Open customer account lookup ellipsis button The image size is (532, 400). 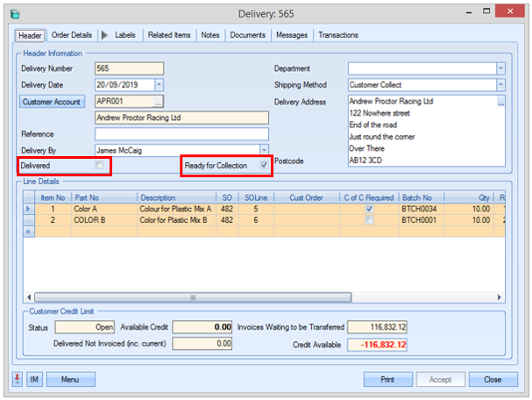click(159, 102)
